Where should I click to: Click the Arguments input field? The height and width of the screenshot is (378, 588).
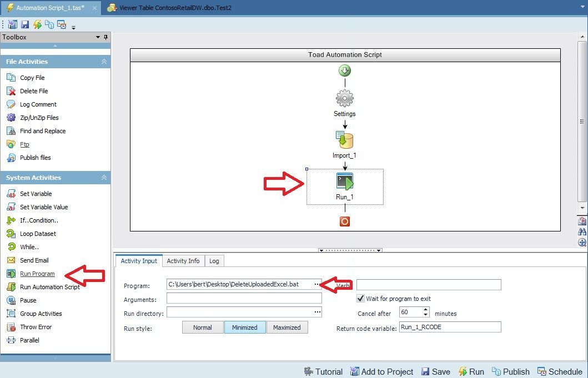tap(244, 298)
